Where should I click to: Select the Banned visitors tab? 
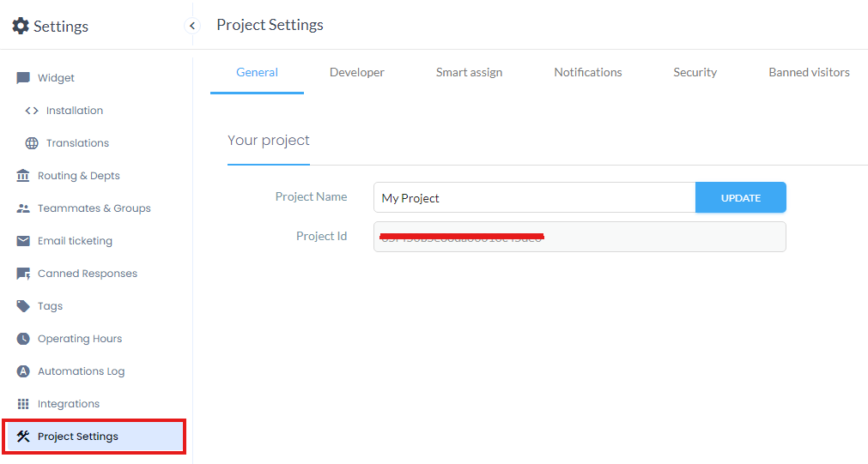tap(809, 73)
